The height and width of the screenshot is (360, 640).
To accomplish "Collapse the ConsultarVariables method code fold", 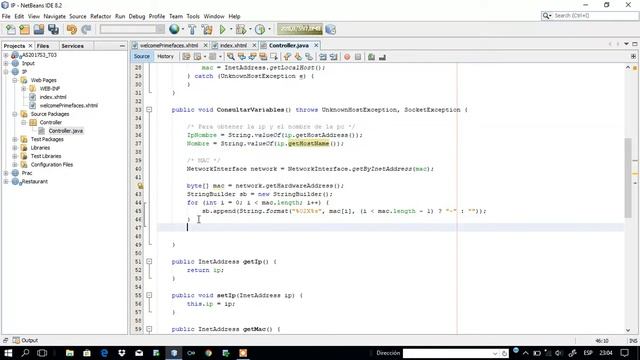I will tap(149, 110).
